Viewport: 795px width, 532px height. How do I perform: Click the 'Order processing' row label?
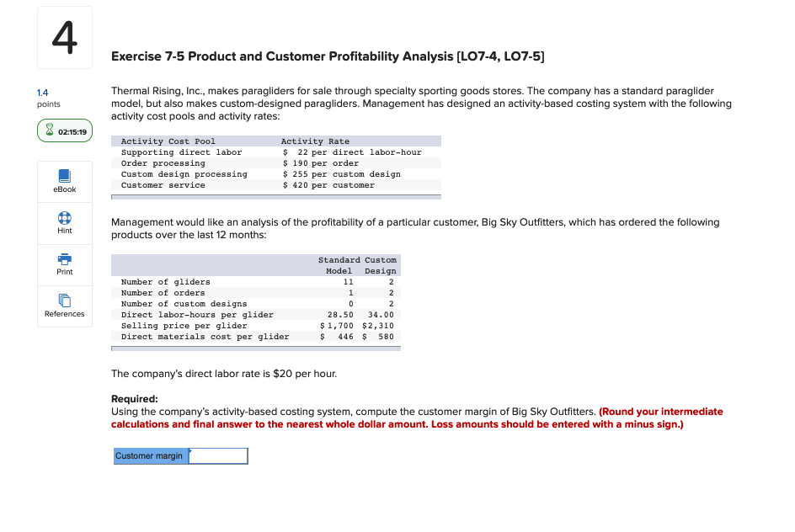[x=163, y=163]
